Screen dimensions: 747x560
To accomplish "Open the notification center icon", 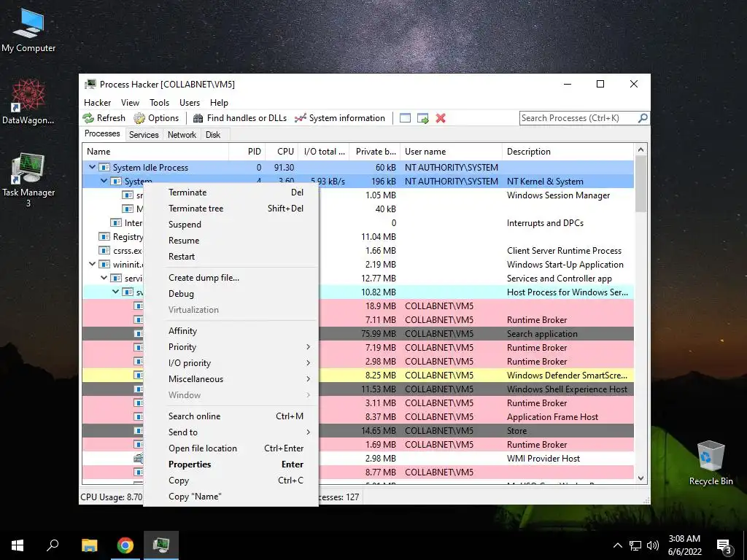I will point(724,546).
